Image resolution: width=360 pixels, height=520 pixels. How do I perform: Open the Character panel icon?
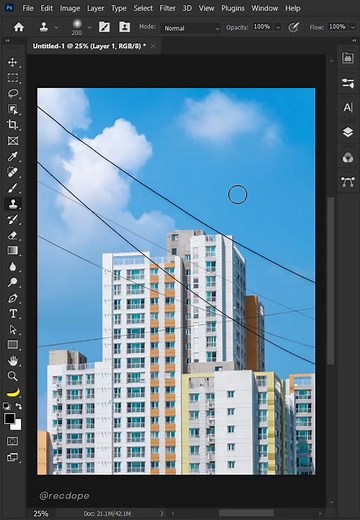click(x=348, y=107)
